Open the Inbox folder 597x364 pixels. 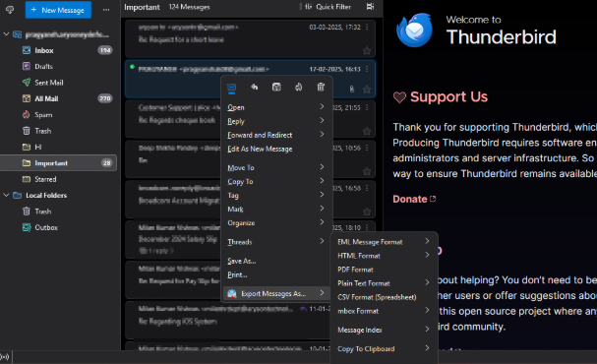coord(59,50)
